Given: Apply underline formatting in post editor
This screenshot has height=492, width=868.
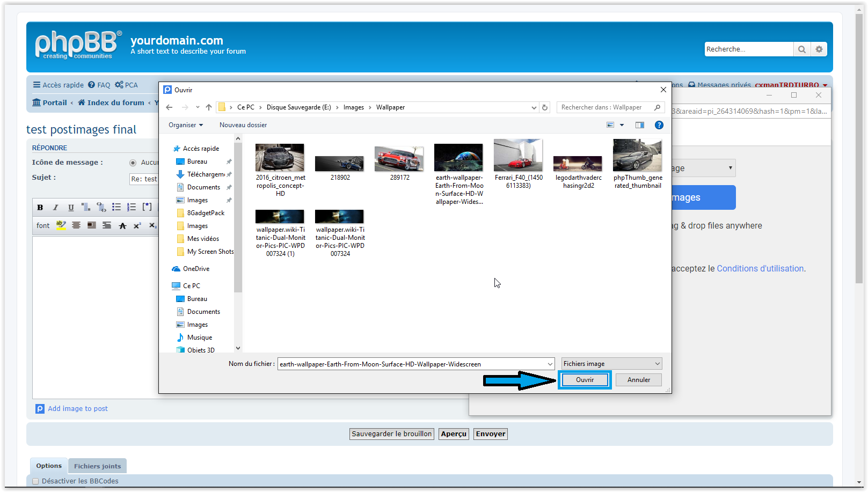Looking at the screenshot, I should [71, 207].
